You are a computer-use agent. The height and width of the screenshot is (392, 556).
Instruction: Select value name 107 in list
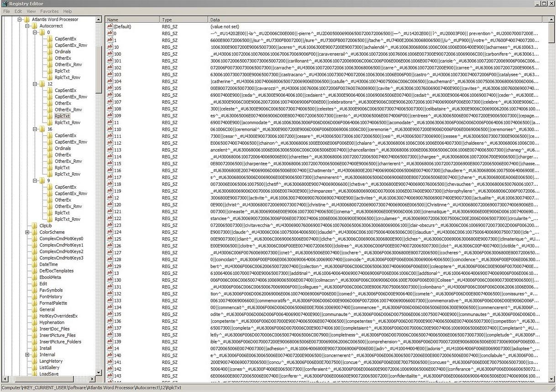117,102
